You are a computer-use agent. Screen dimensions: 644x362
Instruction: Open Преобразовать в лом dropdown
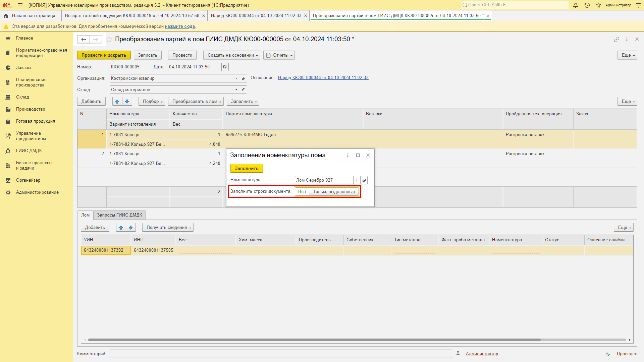pyautogui.click(x=196, y=102)
